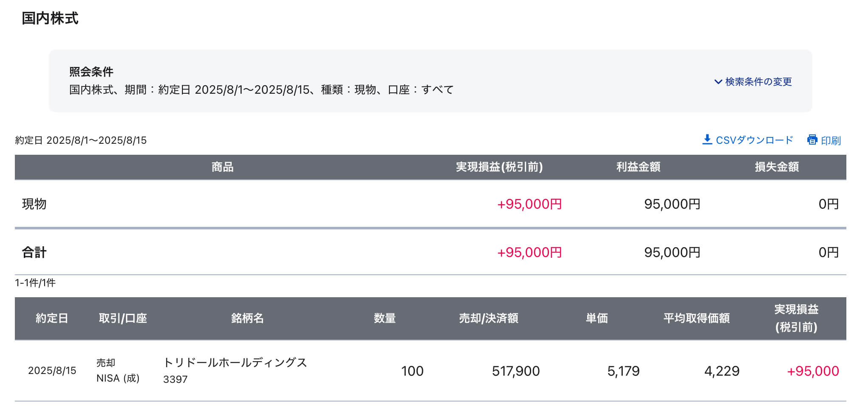
Task: Click stock code 3397
Action: click(175, 379)
